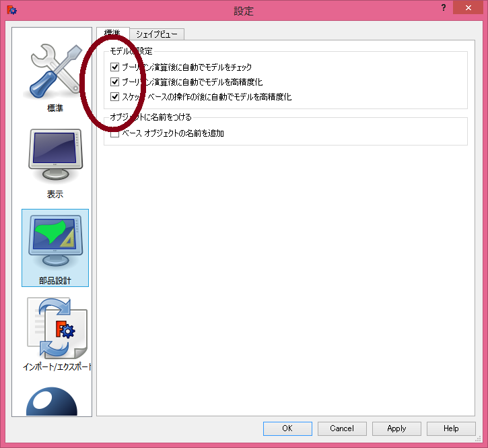Close the 設定 dialog window
The height and width of the screenshot is (448, 488).
pos(468,8)
